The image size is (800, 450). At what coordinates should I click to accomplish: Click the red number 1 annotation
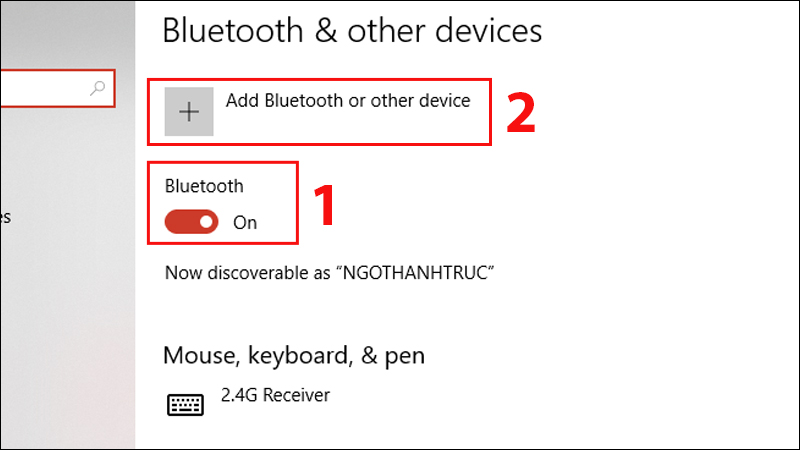(x=324, y=205)
